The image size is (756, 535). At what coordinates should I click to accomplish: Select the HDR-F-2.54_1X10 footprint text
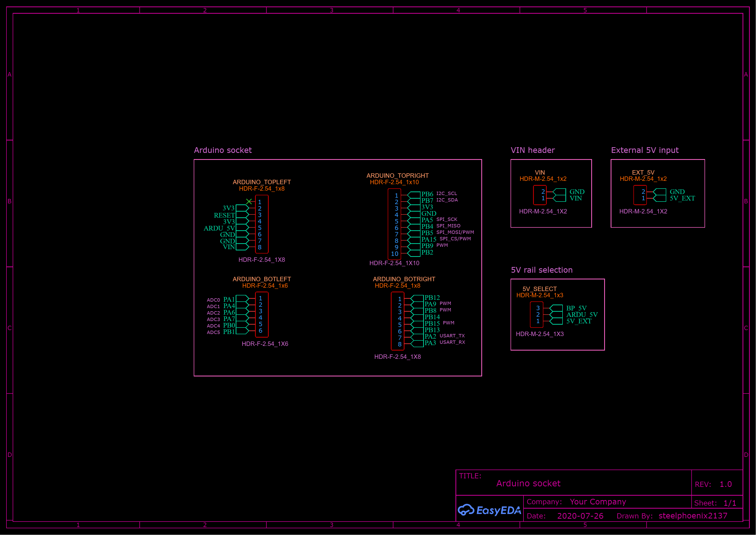pyautogui.click(x=394, y=263)
